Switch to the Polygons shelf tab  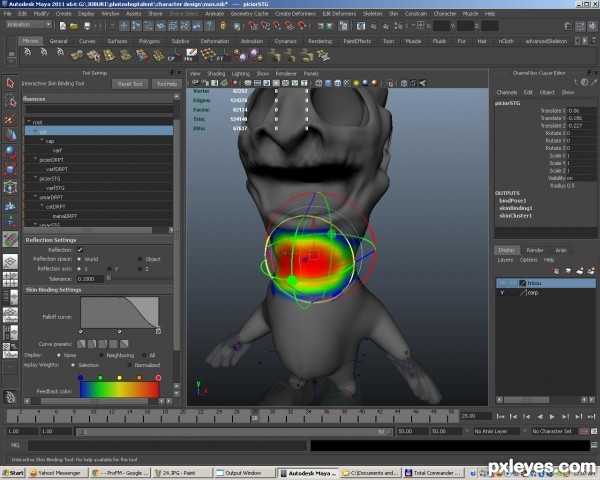(x=149, y=41)
